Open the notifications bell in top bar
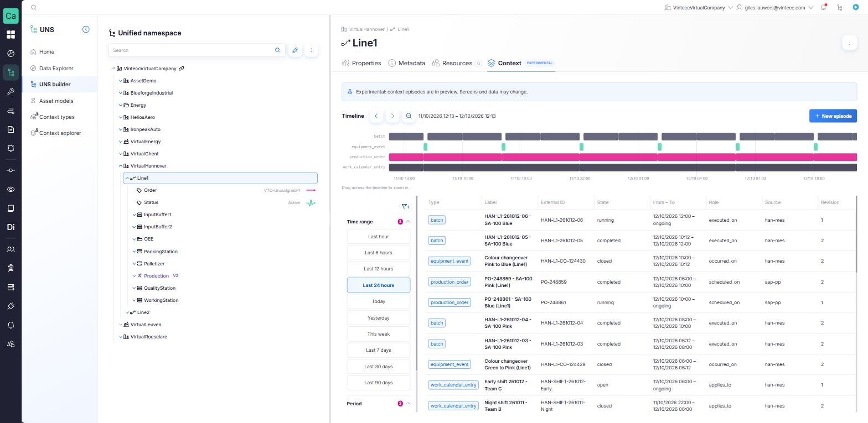Image resolution: width=868 pixels, height=423 pixels. tap(824, 7)
